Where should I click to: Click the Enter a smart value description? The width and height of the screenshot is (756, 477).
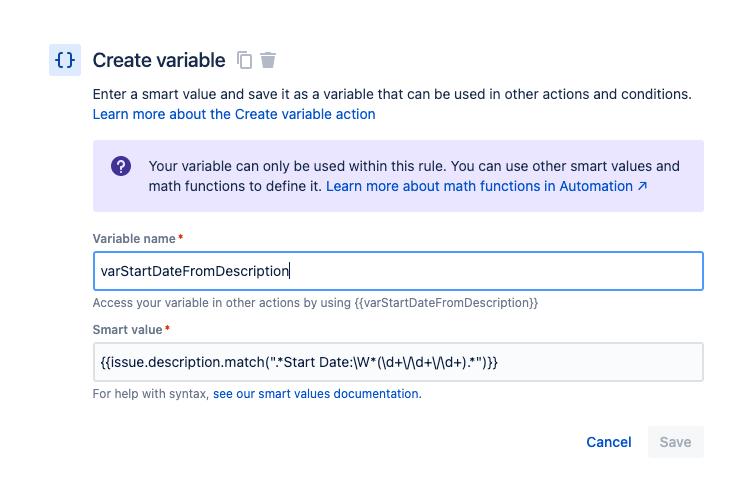[392, 94]
